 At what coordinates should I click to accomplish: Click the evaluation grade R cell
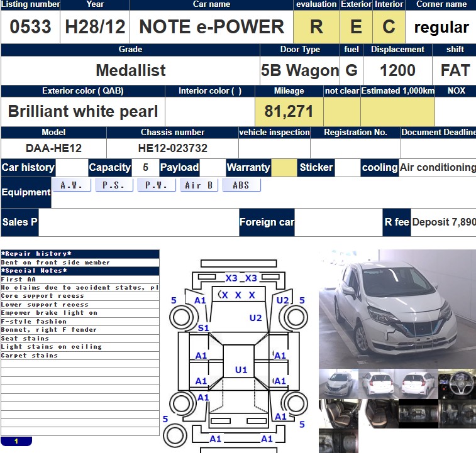[316, 26]
